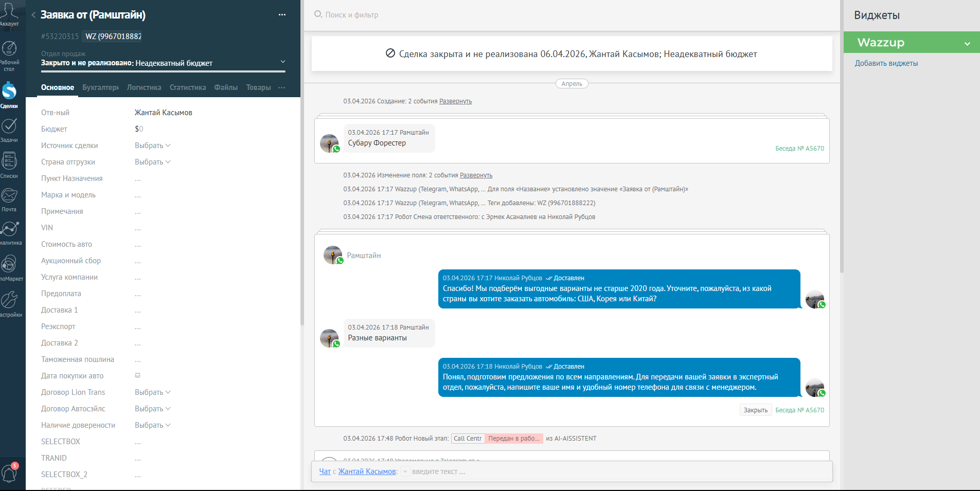The image size is (980, 491).
Task: Edit the Стоимость авто field
Action: point(137,245)
